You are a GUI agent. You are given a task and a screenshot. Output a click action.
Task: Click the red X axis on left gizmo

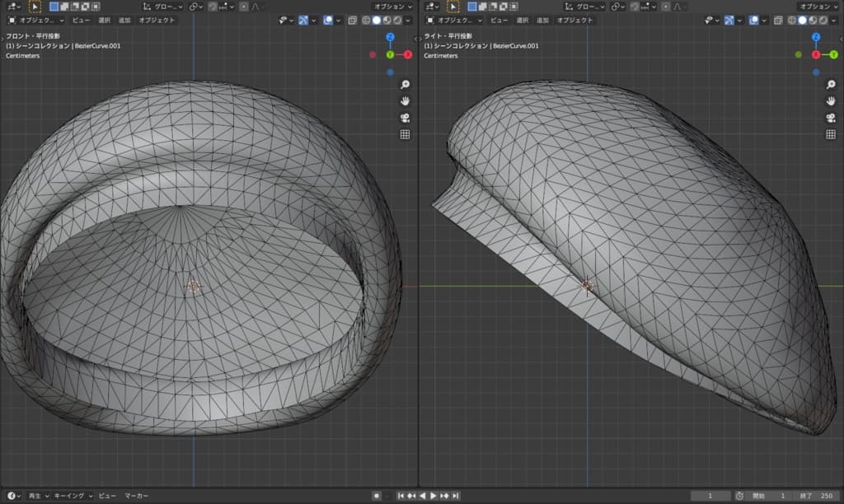click(x=407, y=54)
